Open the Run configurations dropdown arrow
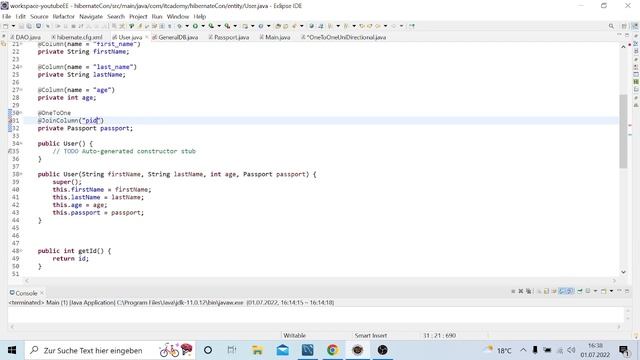The width and height of the screenshot is (640, 360). (x=203, y=26)
